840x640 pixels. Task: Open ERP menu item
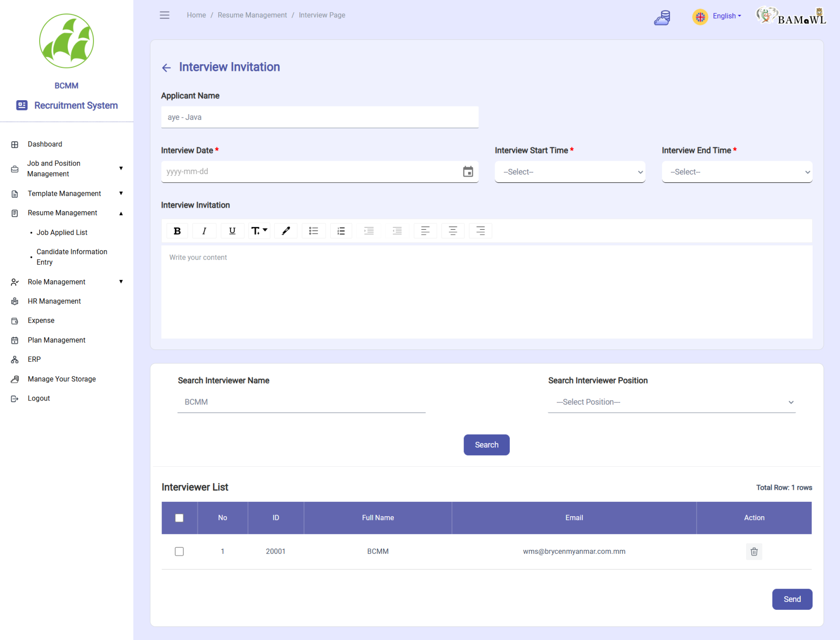click(x=34, y=359)
